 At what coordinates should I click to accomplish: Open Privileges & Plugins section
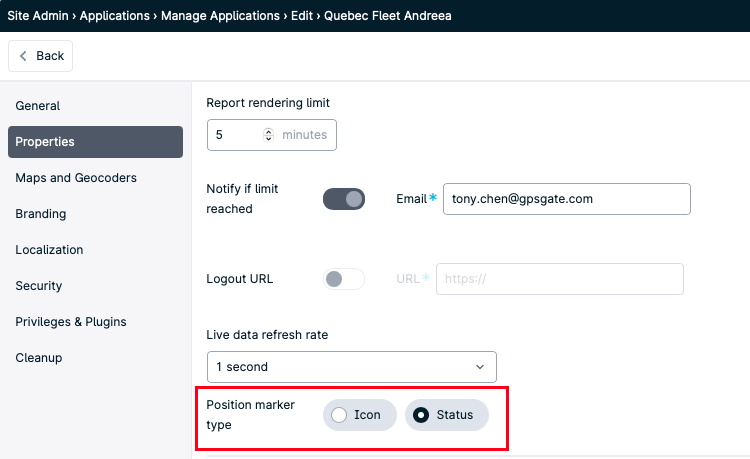click(x=71, y=322)
